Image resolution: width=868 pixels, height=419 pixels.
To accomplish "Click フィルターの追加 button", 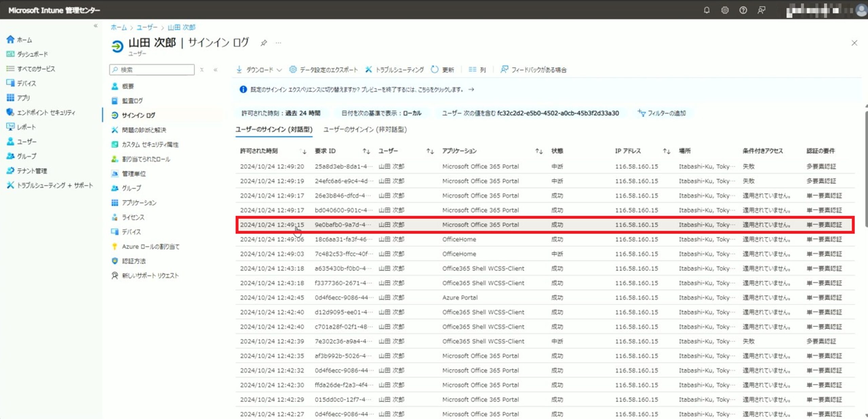I will pyautogui.click(x=662, y=113).
